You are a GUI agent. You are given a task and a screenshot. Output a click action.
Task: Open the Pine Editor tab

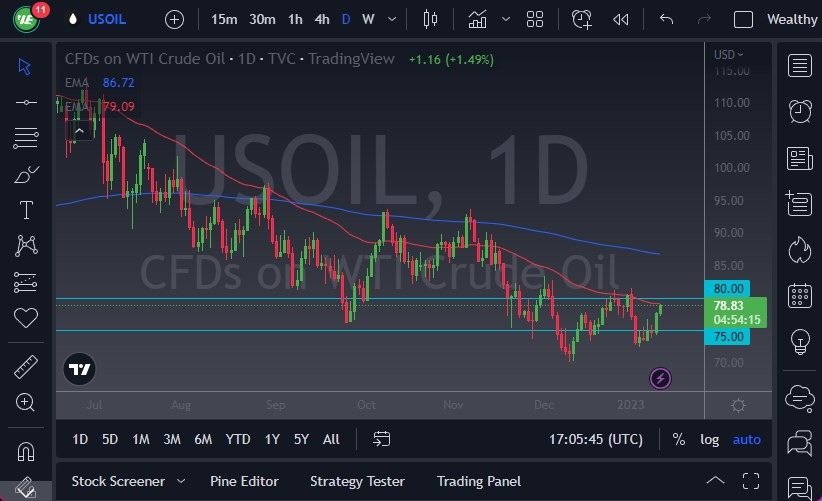(245, 481)
